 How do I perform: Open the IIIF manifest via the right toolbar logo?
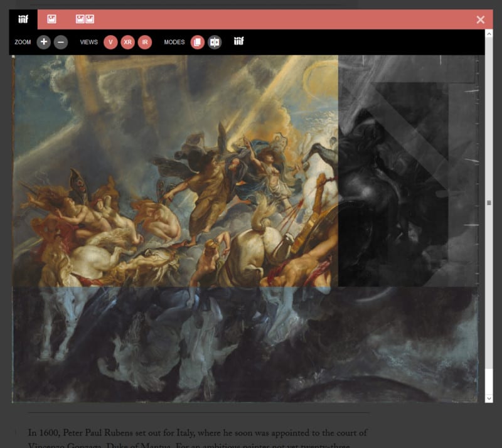pos(238,42)
